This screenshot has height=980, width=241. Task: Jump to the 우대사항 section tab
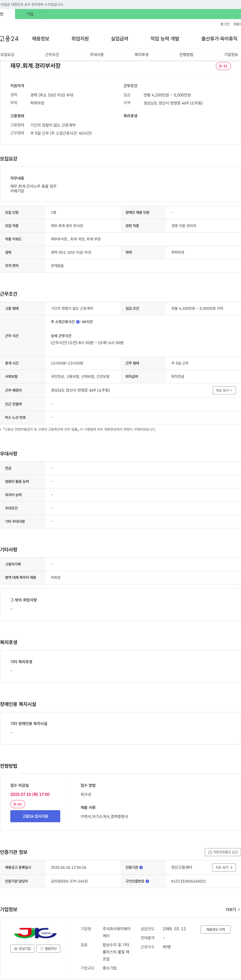[x=97, y=55]
